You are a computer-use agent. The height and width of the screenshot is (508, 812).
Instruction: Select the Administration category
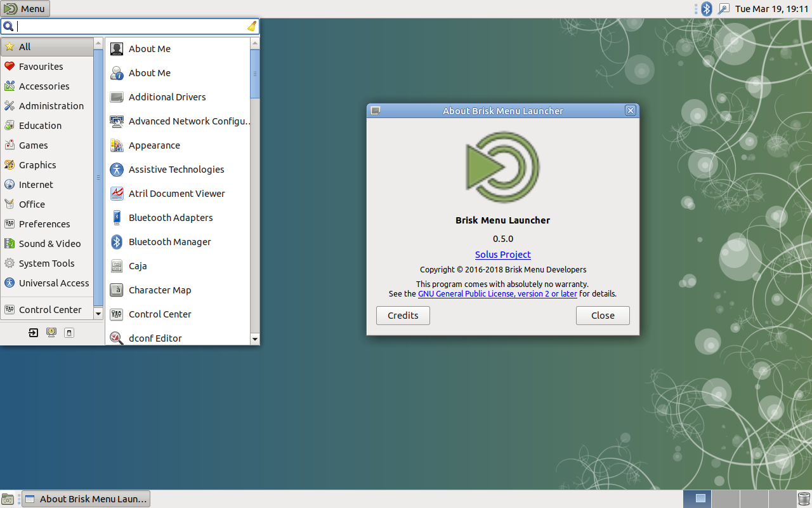(x=47, y=106)
